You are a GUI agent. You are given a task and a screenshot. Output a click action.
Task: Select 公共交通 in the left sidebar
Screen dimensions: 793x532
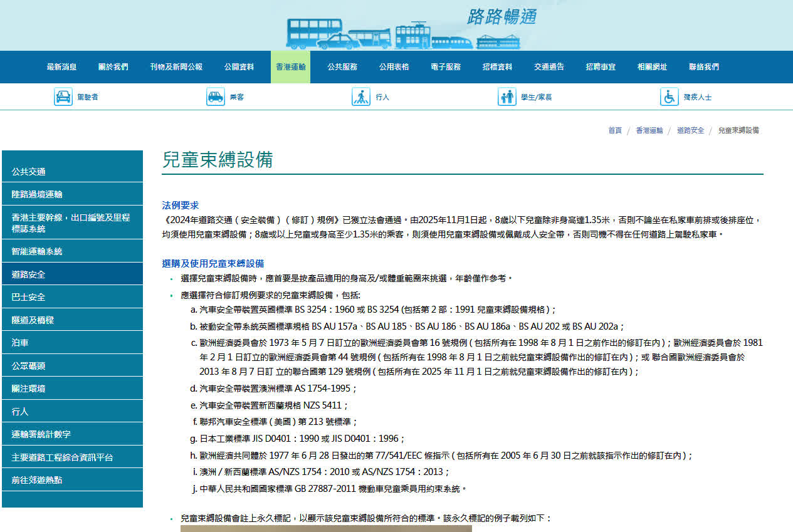pyautogui.click(x=29, y=171)
